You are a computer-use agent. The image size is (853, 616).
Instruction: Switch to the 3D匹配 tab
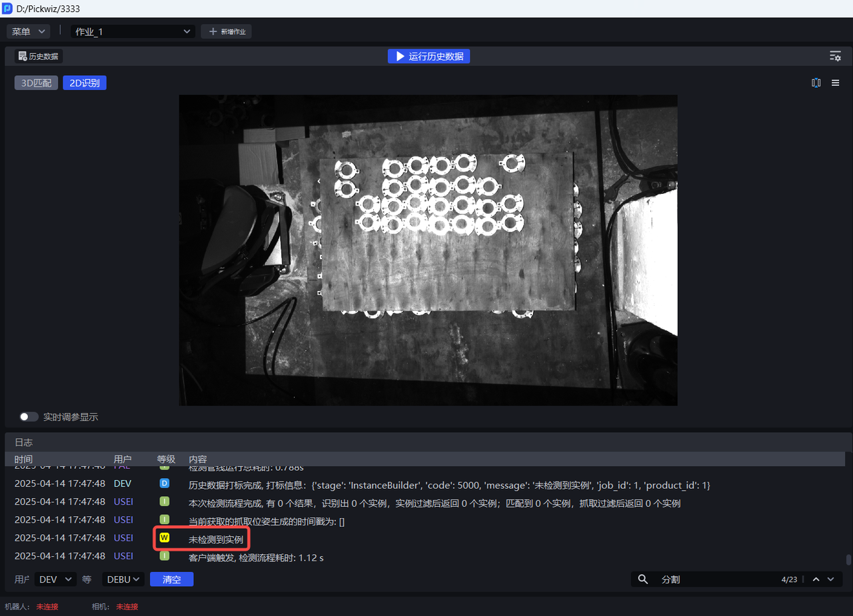[x=36, y=83]
